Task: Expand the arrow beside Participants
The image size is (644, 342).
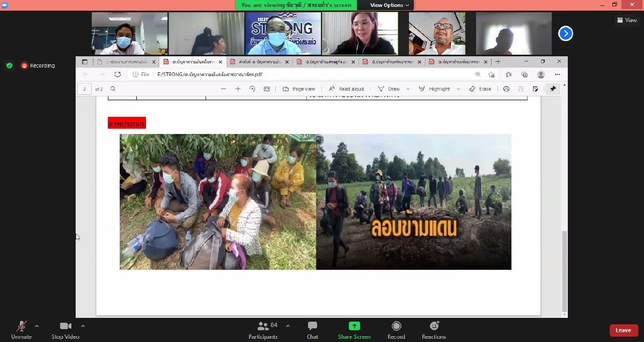Action: tap(288, 326)
